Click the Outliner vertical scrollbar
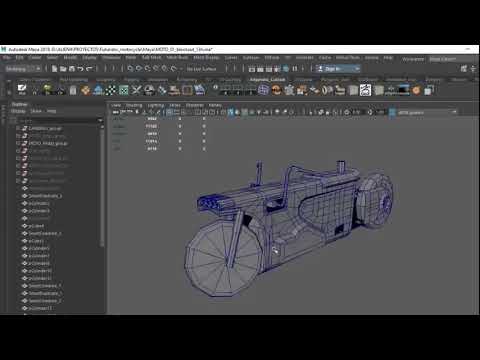 pyautogui.click(x=102, y=187)
